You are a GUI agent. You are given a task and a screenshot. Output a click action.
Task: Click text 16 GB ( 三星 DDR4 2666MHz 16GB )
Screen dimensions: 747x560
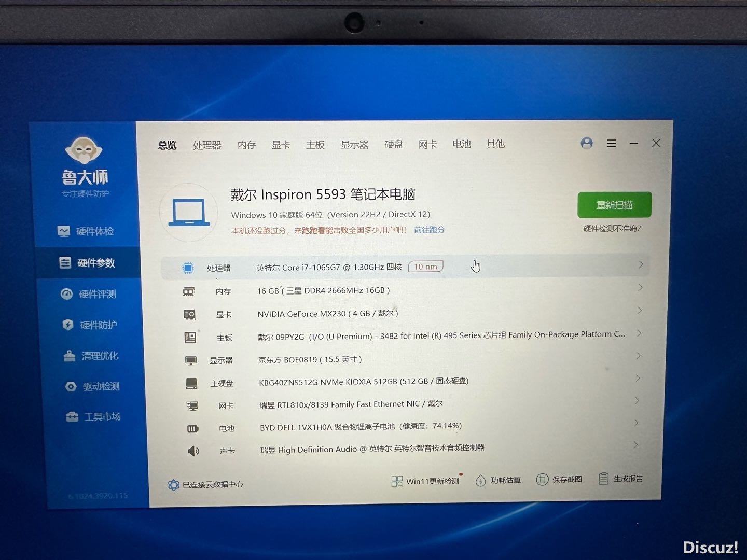click(x=324, y=290)
